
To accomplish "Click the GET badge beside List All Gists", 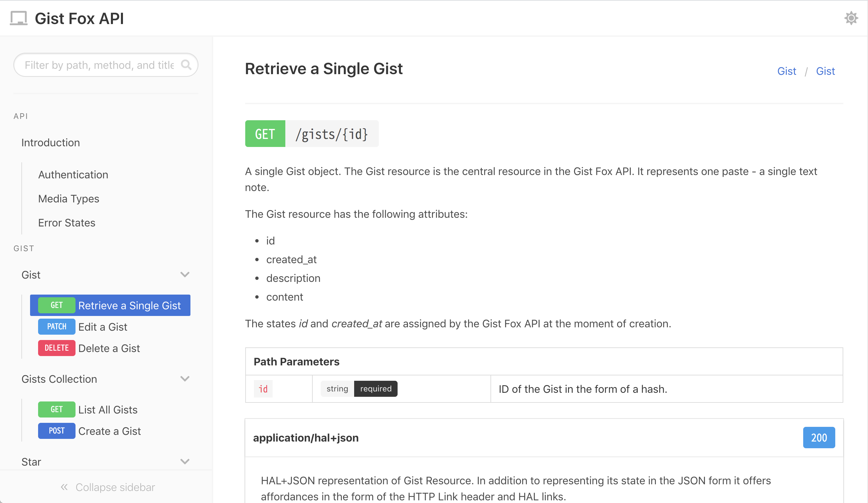I will tap(56, 410).
